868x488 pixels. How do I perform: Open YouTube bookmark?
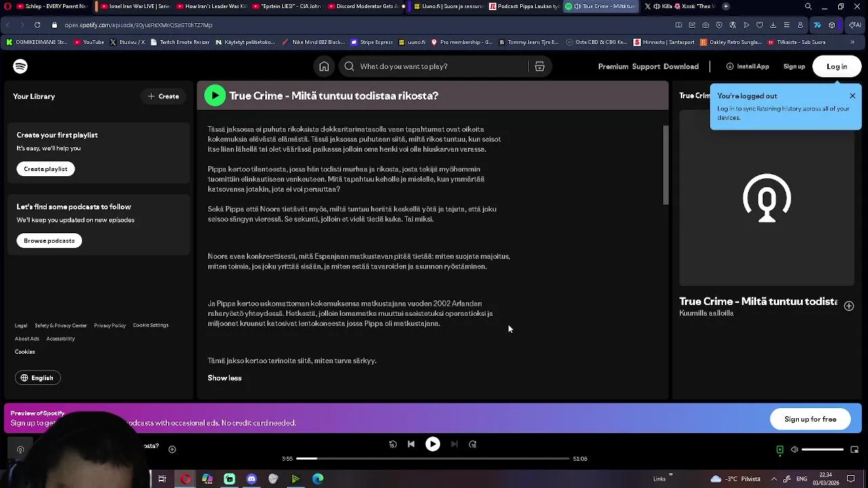[x=89, y=42]
